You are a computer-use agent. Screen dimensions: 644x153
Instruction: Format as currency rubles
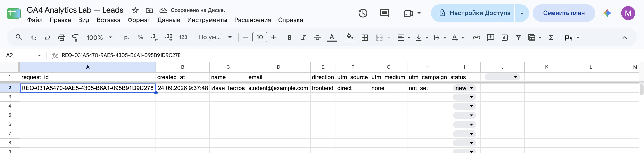(x=127, y=37)
